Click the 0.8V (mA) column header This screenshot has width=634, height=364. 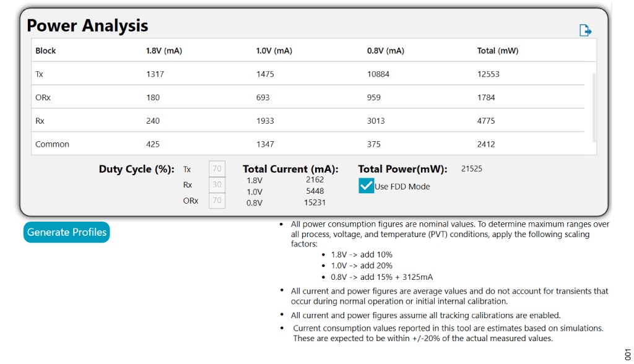coord(385,51)
